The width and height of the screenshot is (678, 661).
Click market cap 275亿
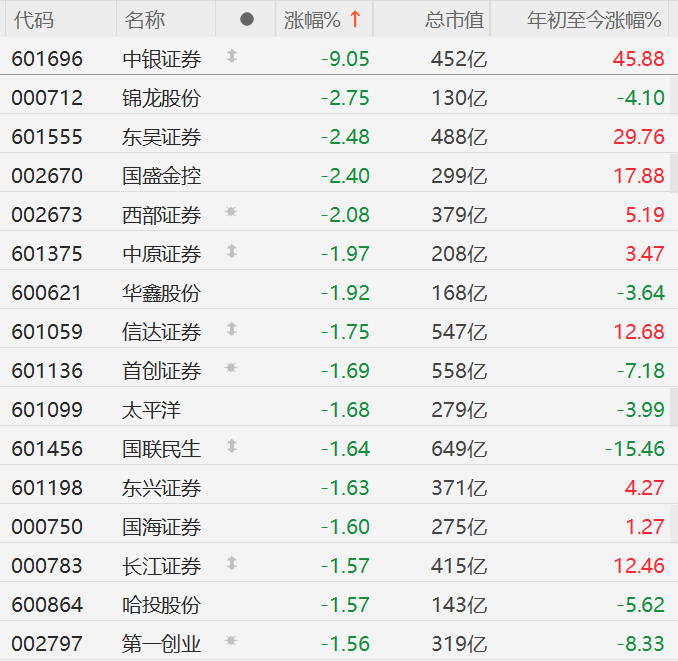459,527
